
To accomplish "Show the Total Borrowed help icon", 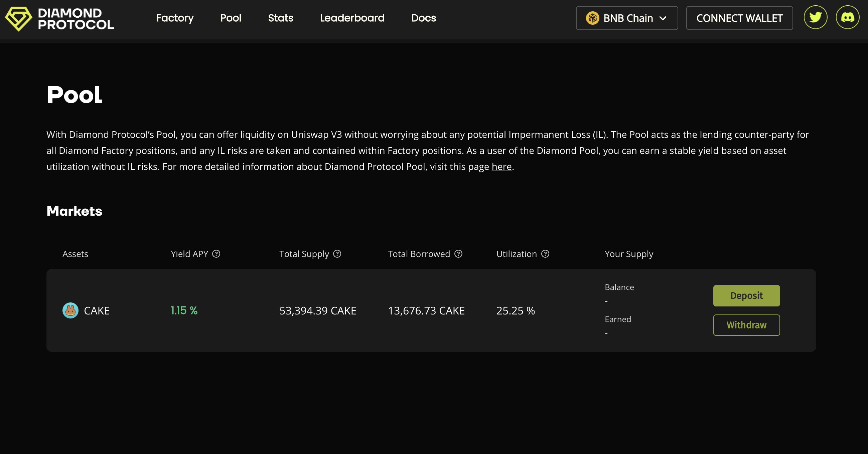I will click(458, 254).
